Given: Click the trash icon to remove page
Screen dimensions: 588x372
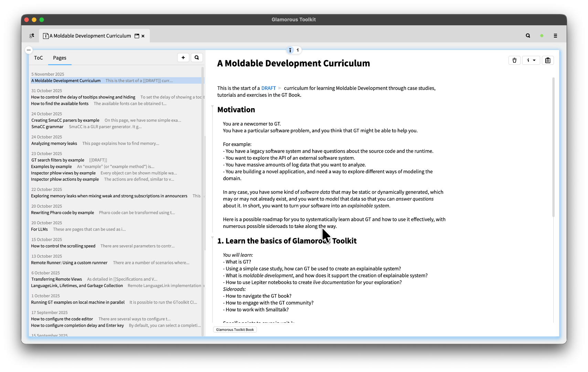Looking at the screenshot, I should tap(514, 60).
